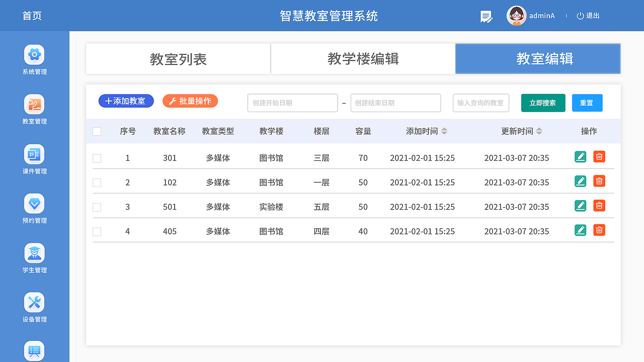Edit classroom 405 row

581,230
